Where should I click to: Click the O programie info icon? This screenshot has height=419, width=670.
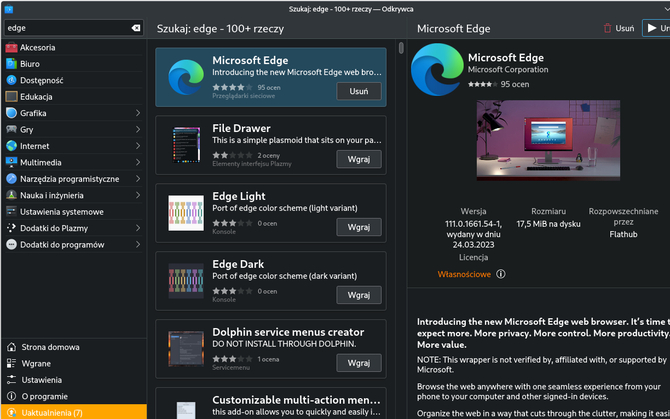click(12, 396)
